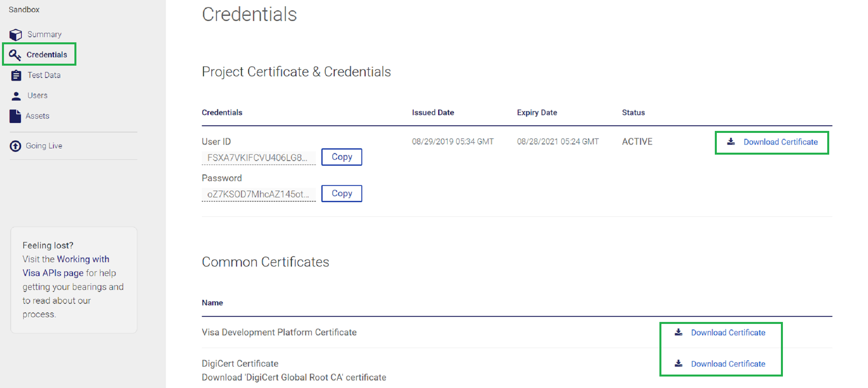Click the Project Certificate & Credentials heading
Screen dimensions: 868x388
296,72
